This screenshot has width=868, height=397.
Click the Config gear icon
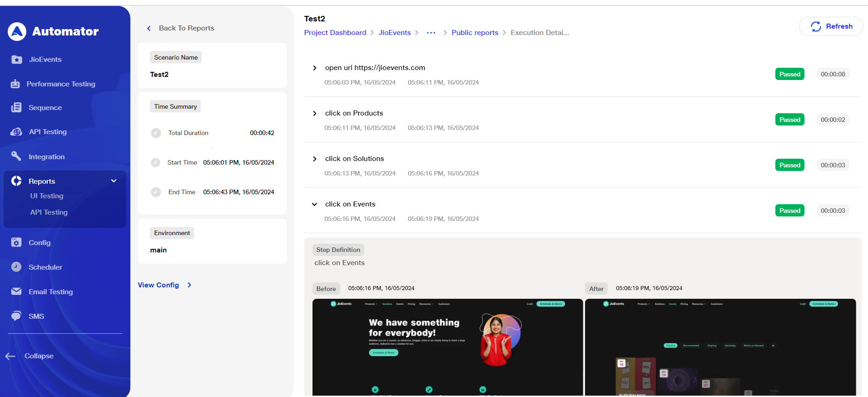click(16, 242)
